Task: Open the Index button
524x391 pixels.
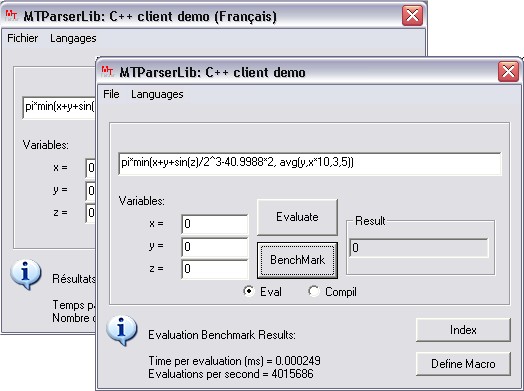Action: click(463, 330)
